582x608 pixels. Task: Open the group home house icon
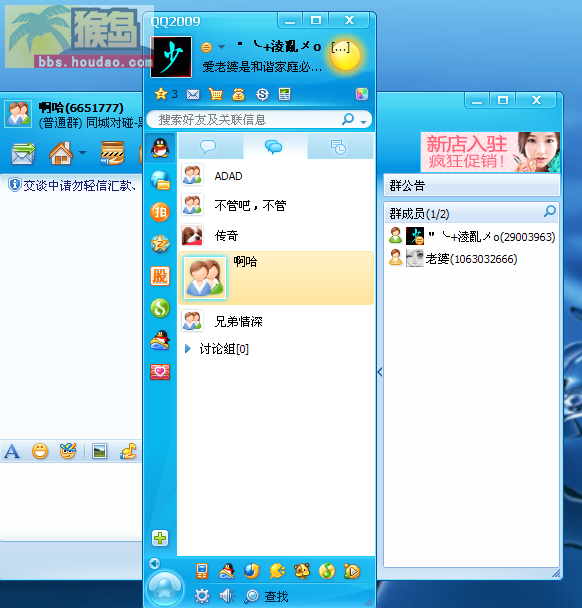click(61, 153)
